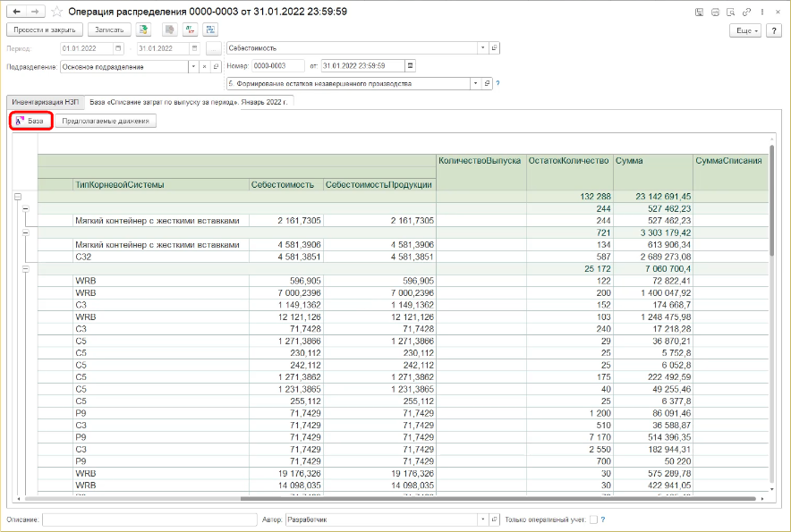Get link to document via chain icon
The height and width of the screenshot is (532, 791).
pos(744,12)
